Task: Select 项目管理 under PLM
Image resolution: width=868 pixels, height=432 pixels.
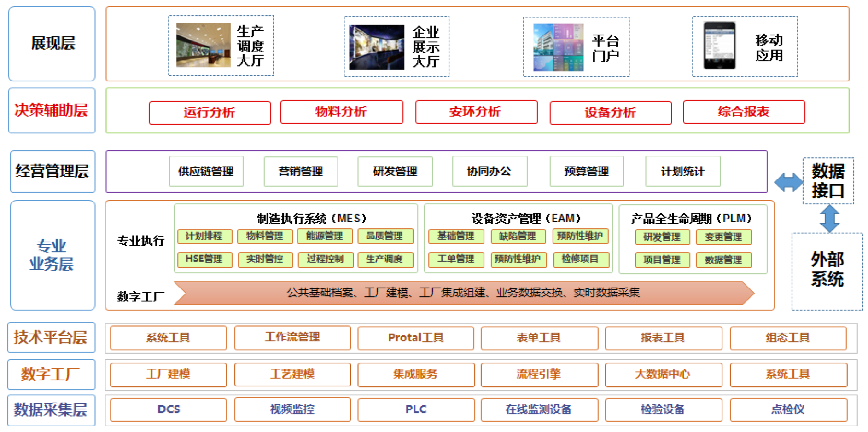Action: 663,260
